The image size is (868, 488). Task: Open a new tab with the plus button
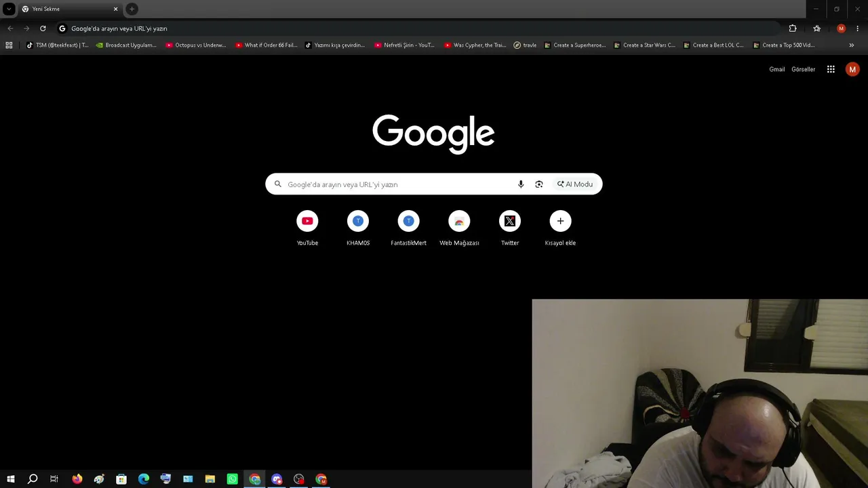click(132, 9)
